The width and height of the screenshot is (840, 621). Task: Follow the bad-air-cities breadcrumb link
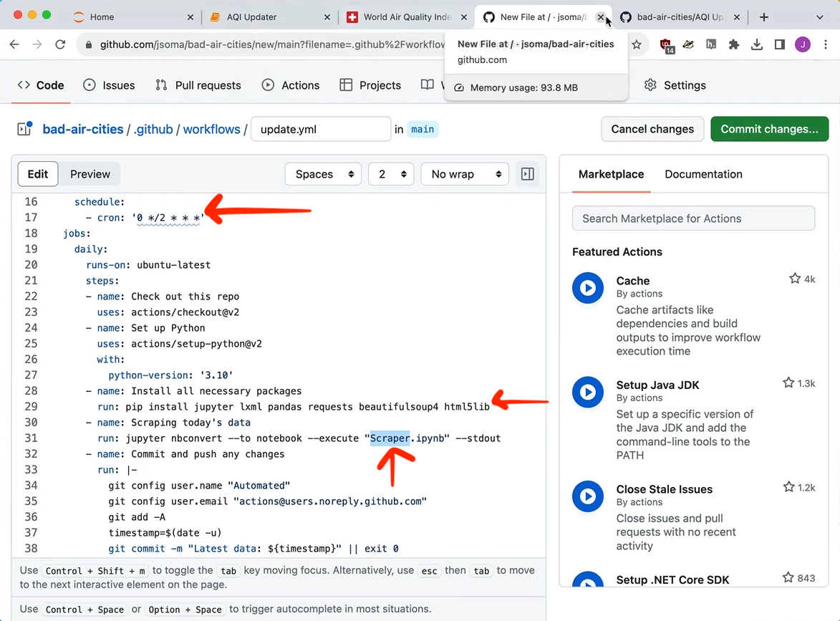83,129
